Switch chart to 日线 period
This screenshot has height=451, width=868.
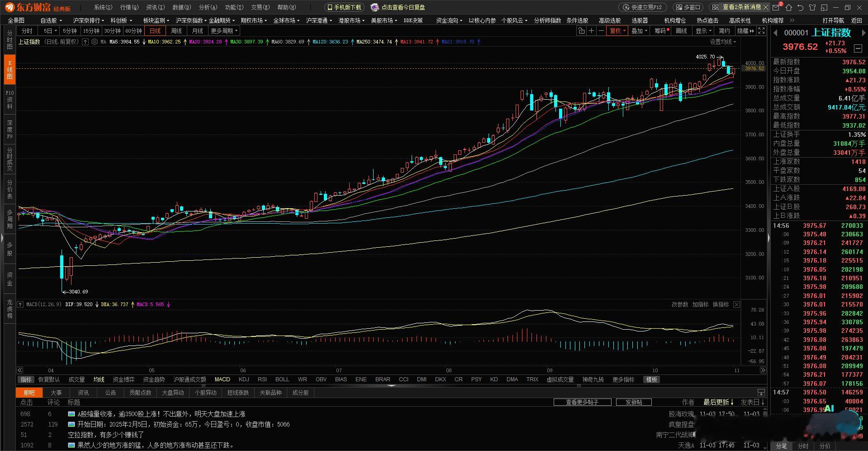(x=155, y=31)
